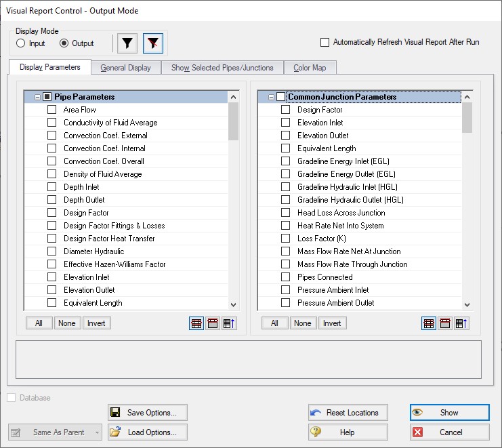Click None button under Pipe Parameters
The image size is (502, 448).
coord(67,323)
